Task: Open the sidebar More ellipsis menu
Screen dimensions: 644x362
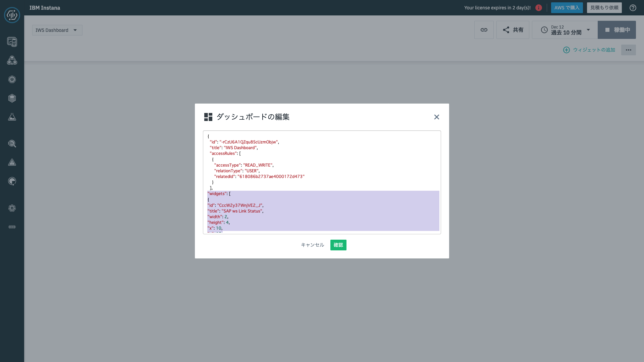Action: [12, 227]
